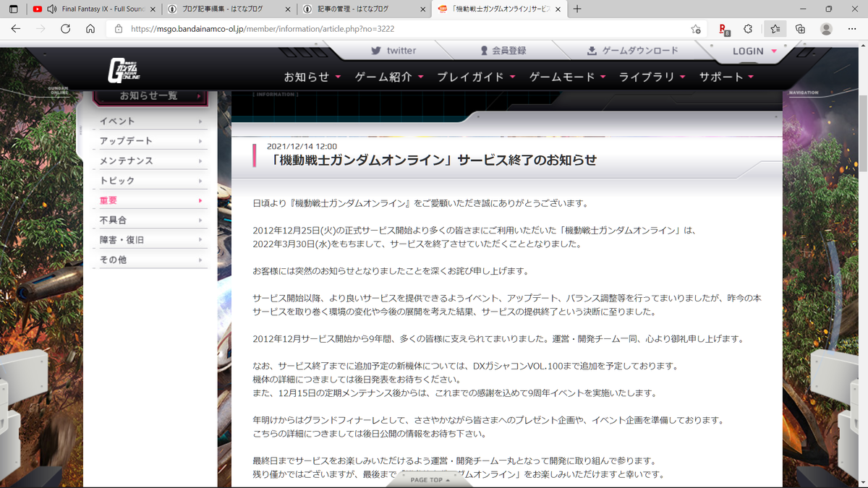Open the twitter link in header
Screen dimensions: 868x488
point(393,51)
